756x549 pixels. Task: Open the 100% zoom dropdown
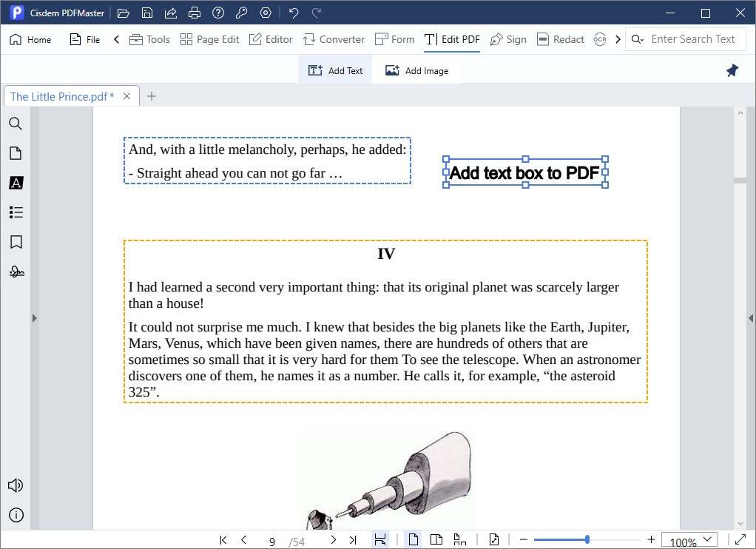click(689, 541)
